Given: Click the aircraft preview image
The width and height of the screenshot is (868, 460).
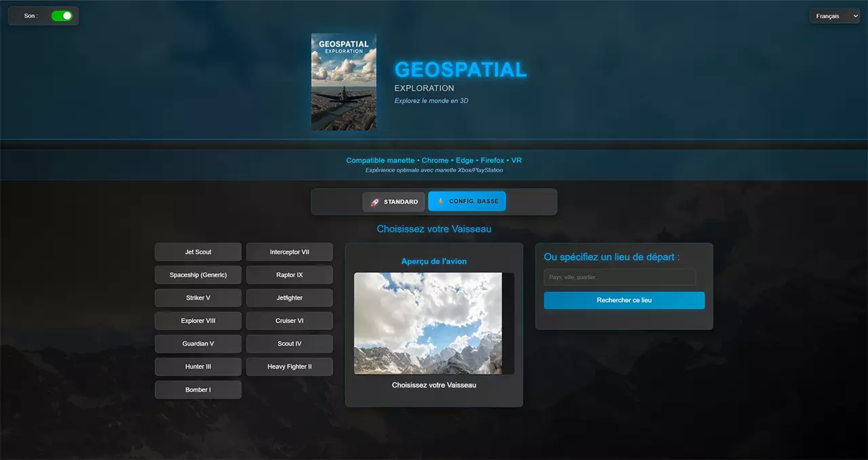Looking at the screenshot, I should (429, 323).
